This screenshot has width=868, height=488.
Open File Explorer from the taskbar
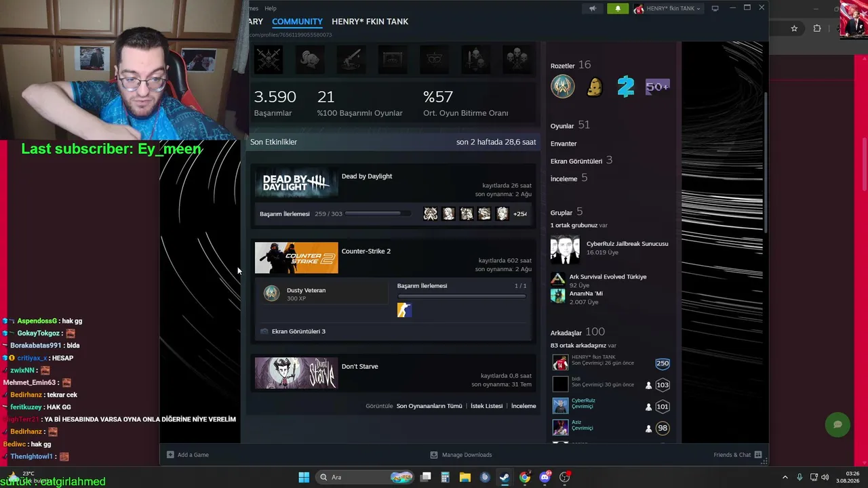coord(465,477)
